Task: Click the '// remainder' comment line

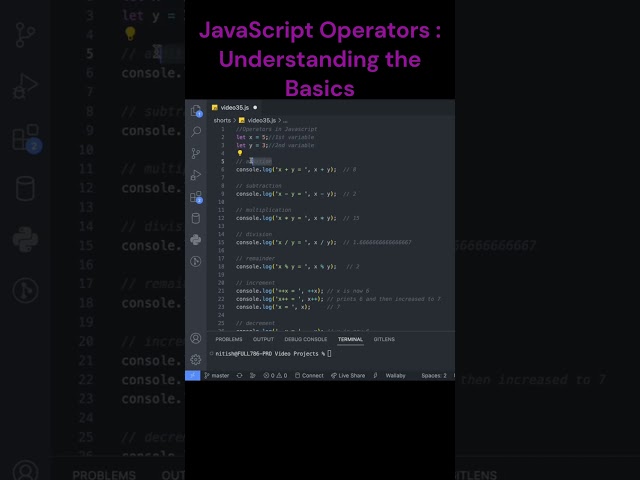Action: 255,258
